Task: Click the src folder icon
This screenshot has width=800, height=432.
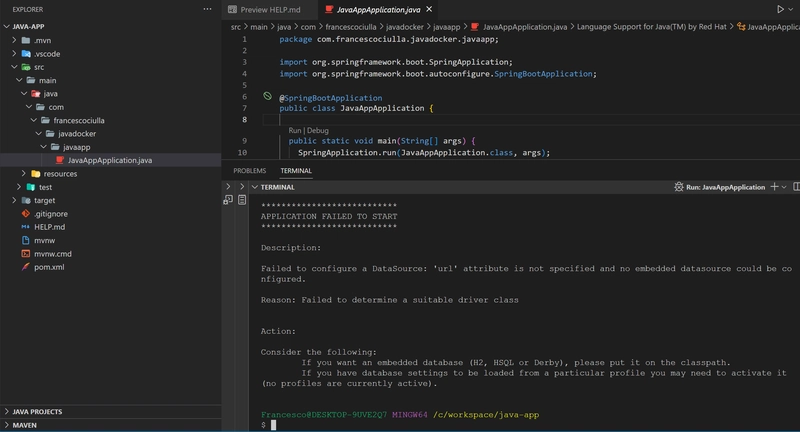Action: [26, 67]
